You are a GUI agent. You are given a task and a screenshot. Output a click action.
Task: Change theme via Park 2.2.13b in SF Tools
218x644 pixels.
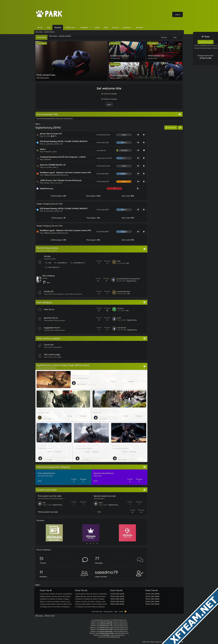coord(205,58)
